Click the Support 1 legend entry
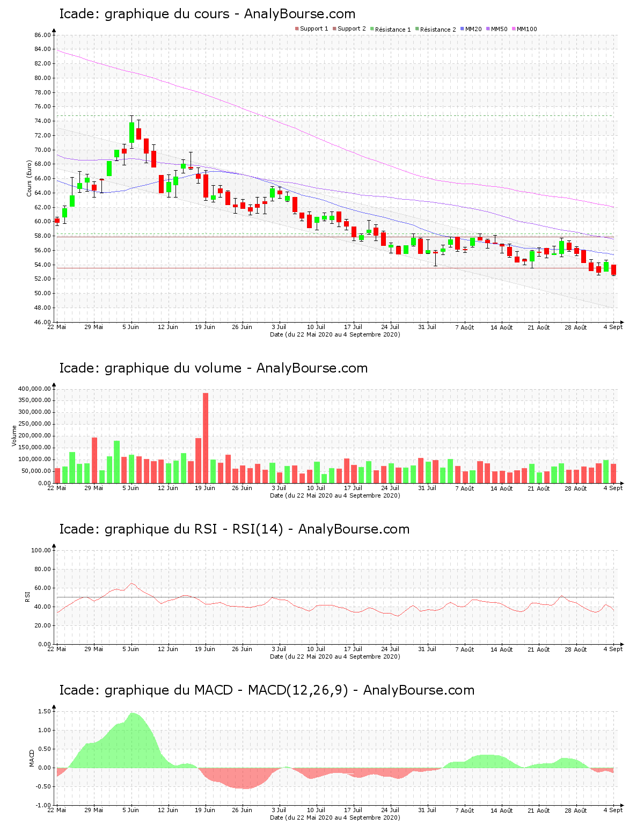The height and width of the screenshot is (832, 644). click(x=311, y=29)
